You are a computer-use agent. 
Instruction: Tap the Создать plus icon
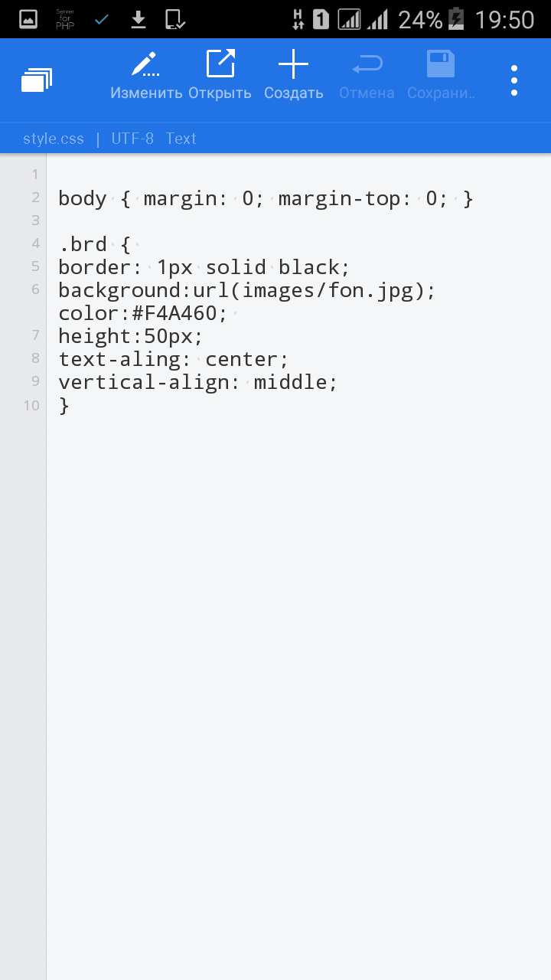[x=293, y=65]
